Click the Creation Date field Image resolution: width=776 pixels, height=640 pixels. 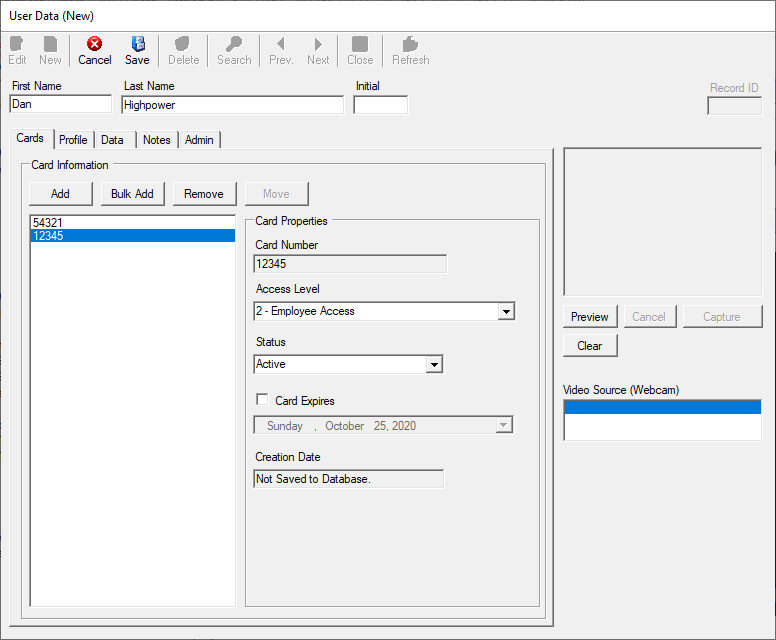pos(348,479)
